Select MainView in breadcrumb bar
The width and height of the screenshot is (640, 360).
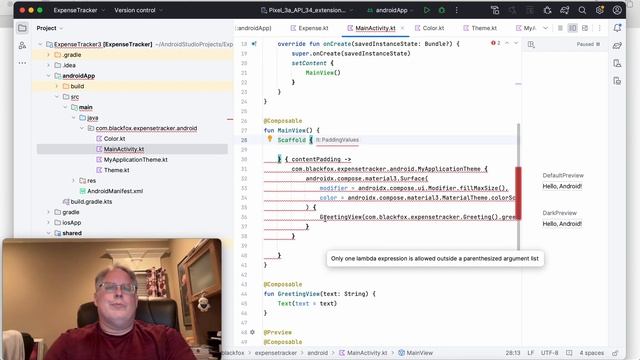(x=416, y=353)
